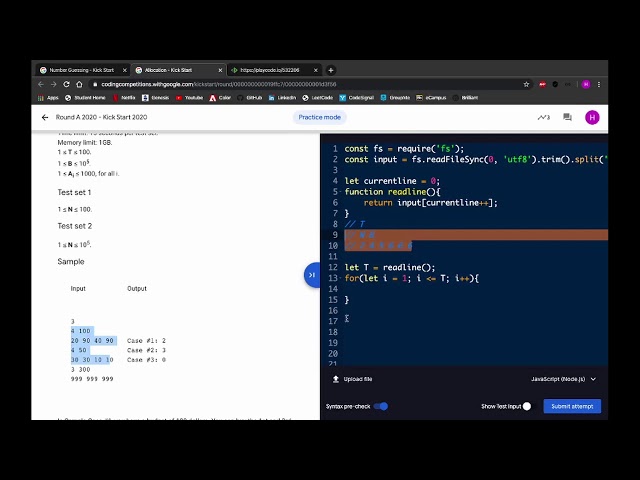Click the Upload file icon
The height and width of the screenshot is (480, 640).
pyautogui.click(x=336, y=379)
